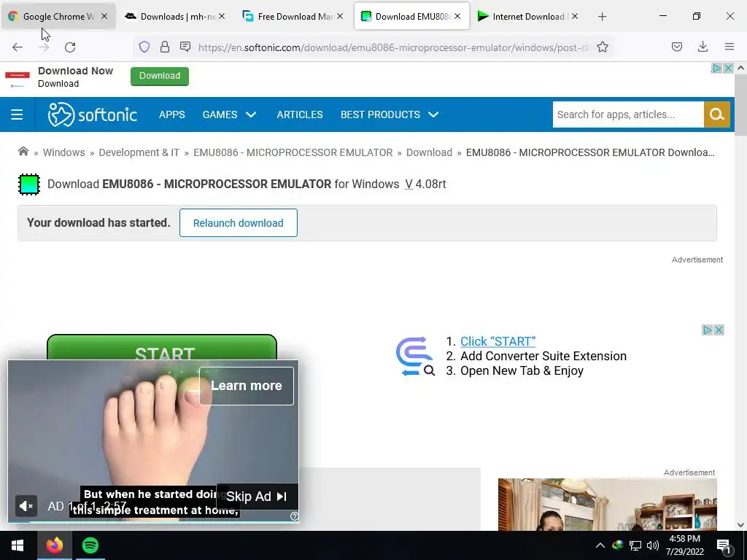Image resolution: width=747 pixels, height=560 pixels.
Task: Click the EMU8086 green chip icon
Action: [29, 184]
